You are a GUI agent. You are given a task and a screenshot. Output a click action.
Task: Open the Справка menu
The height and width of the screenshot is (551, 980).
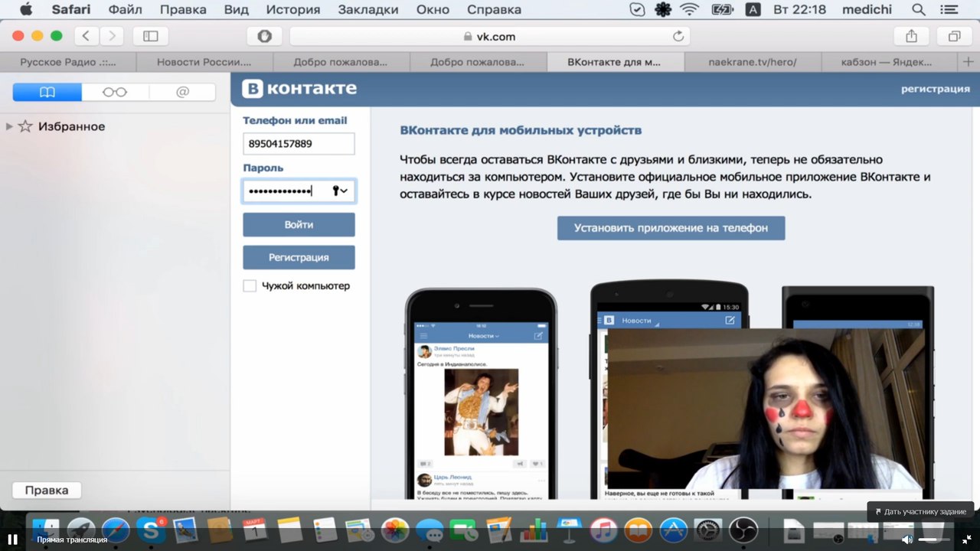click(x=494, y=10)
